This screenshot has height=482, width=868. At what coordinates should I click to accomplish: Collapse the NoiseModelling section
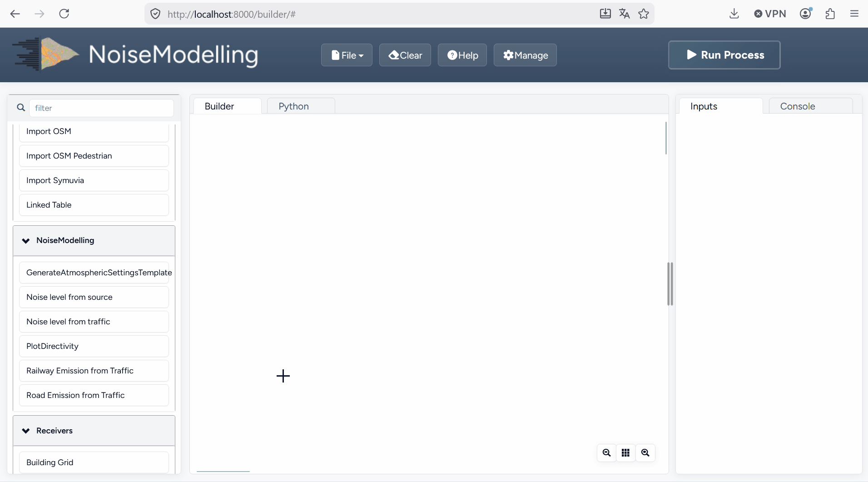(94, 240)
